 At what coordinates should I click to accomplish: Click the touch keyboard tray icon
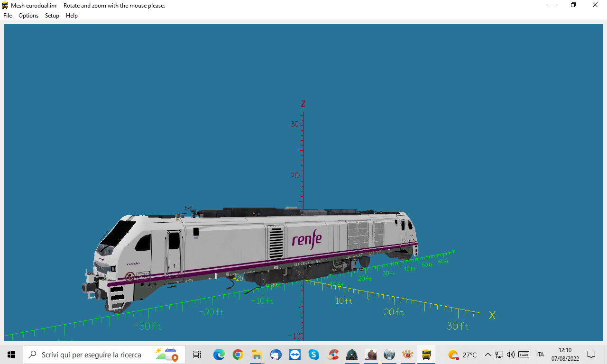pyautogui.click(x=524, y=355)
